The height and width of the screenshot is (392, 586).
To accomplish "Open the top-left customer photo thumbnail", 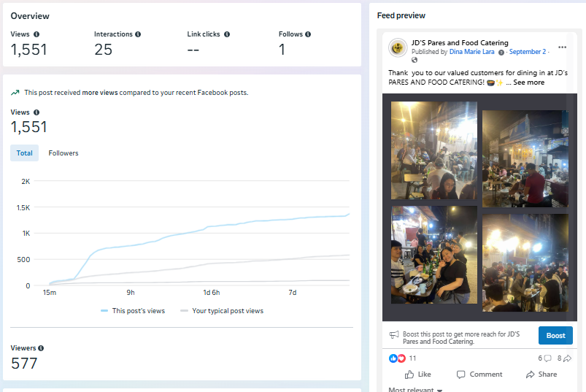I will (433, 150).
